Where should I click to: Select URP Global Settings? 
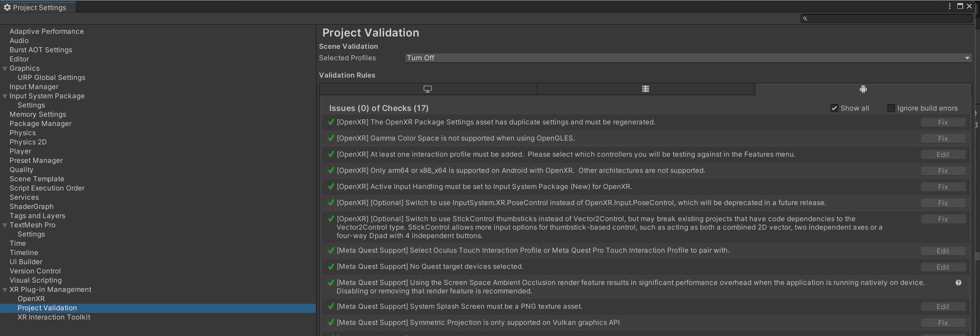(x=51, y=78)
